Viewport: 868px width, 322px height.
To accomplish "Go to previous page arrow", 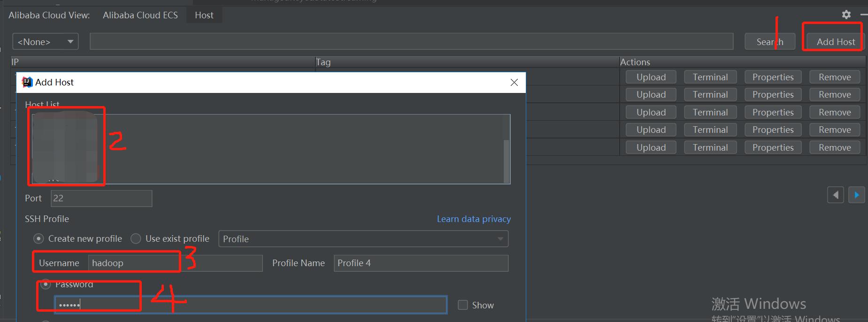I will 835,195.
